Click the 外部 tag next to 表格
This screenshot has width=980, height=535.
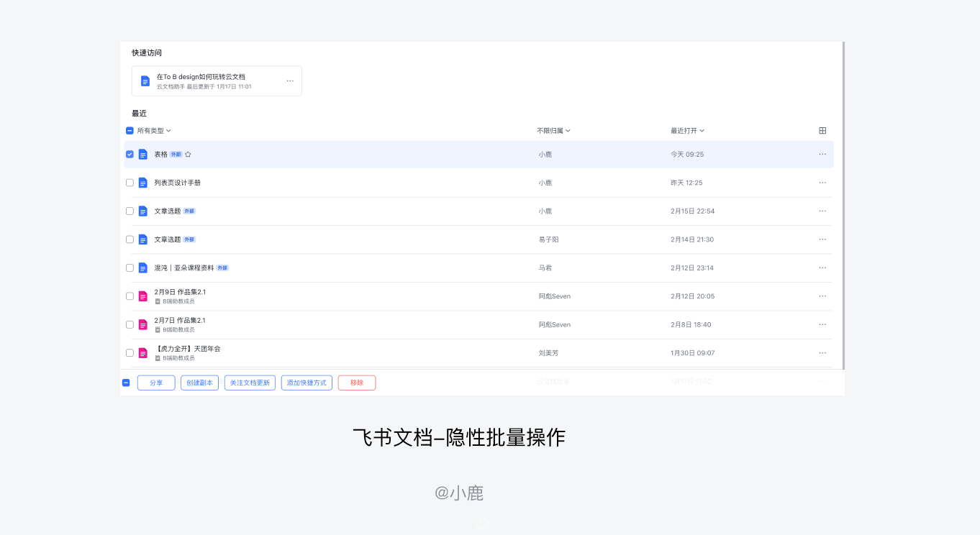pyautogui.click(x=176, y=155)
